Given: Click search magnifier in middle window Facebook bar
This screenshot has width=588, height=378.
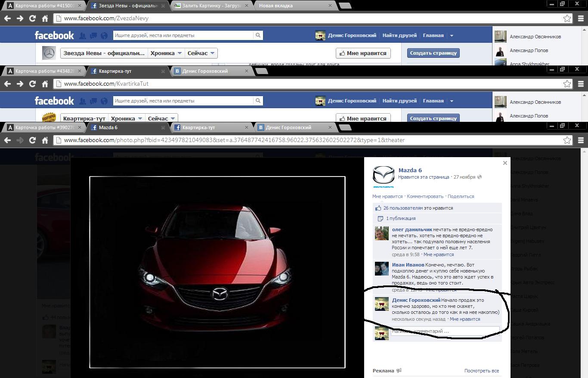Looking at the screenshot, I should click(258, 101).
